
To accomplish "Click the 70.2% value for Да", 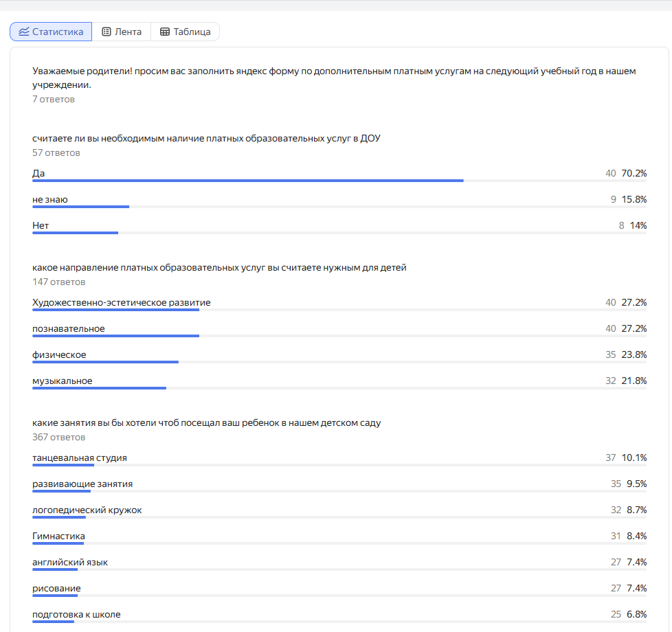I will [634, 173].
